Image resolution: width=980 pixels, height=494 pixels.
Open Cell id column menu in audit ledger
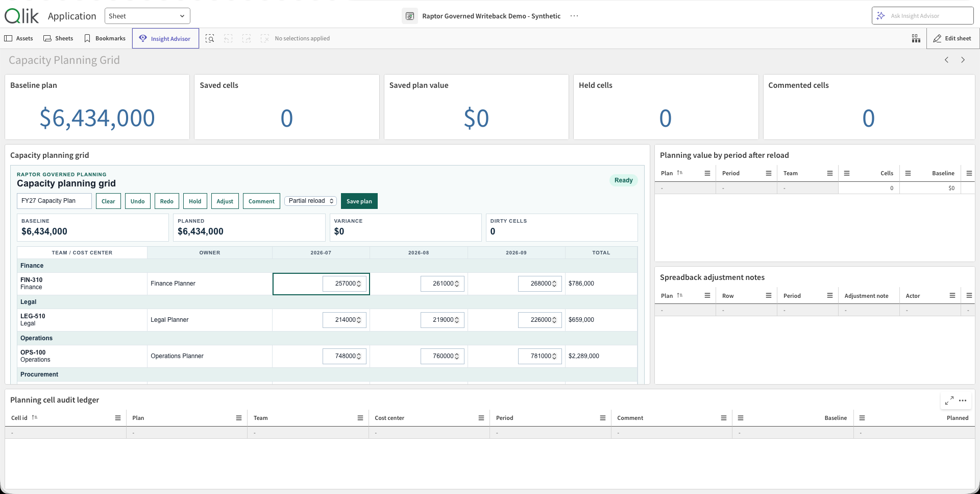point(118,418)
